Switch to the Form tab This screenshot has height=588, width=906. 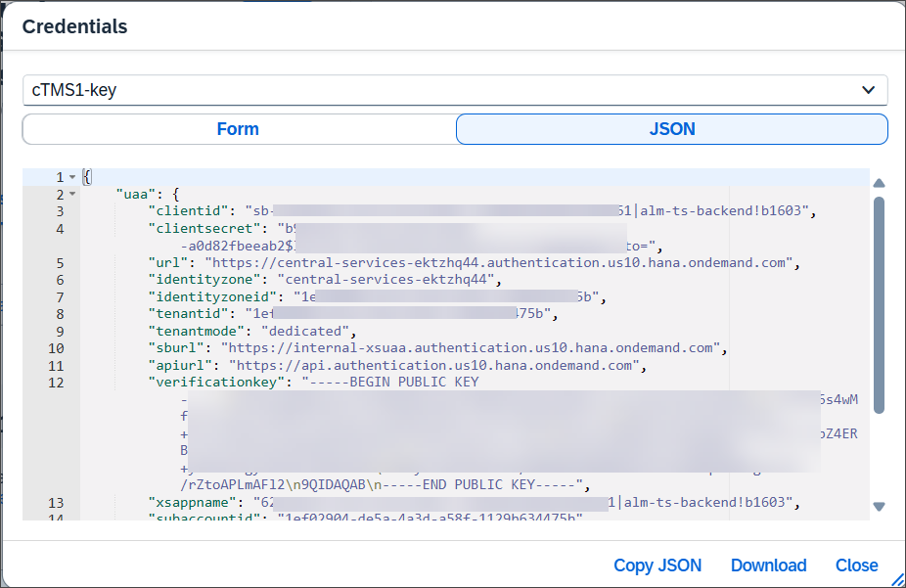[x=238, y=129]
